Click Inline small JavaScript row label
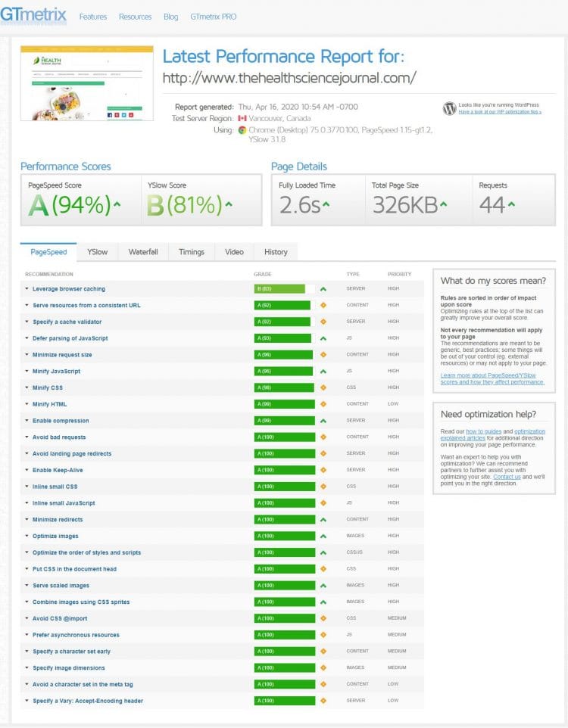568x728 pixels. (64, 503)
